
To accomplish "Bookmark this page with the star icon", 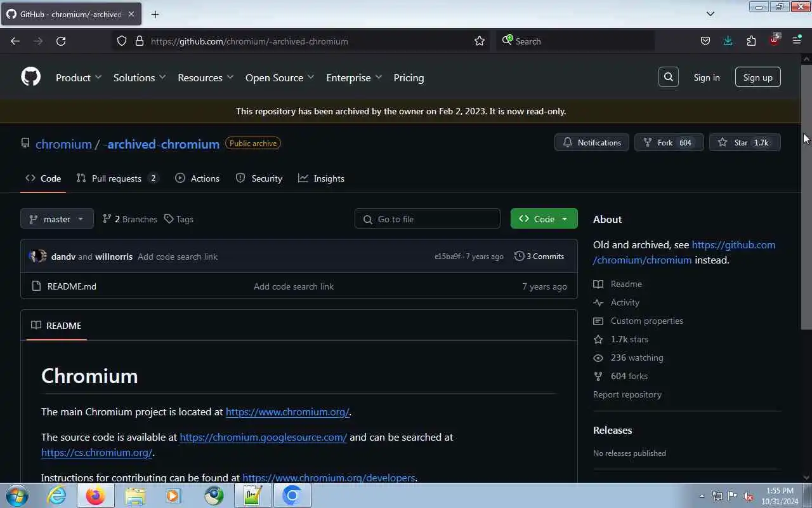I will click(480, 41).
